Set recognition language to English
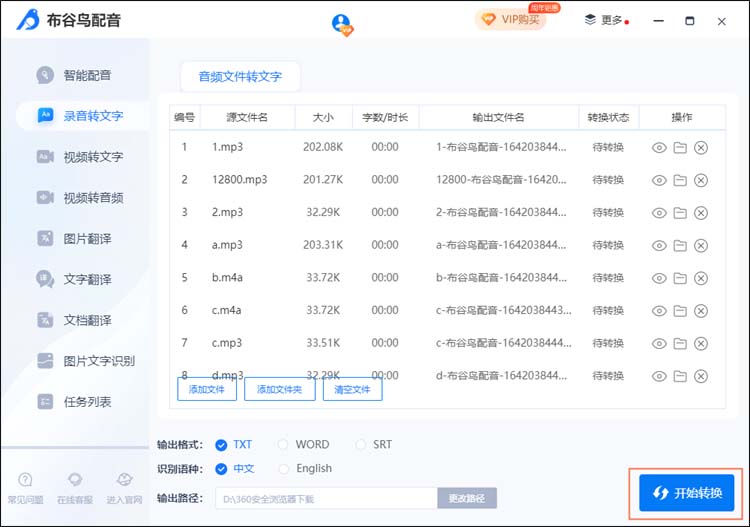This screenshot has width=750, height=527. [x=285, y=469]
